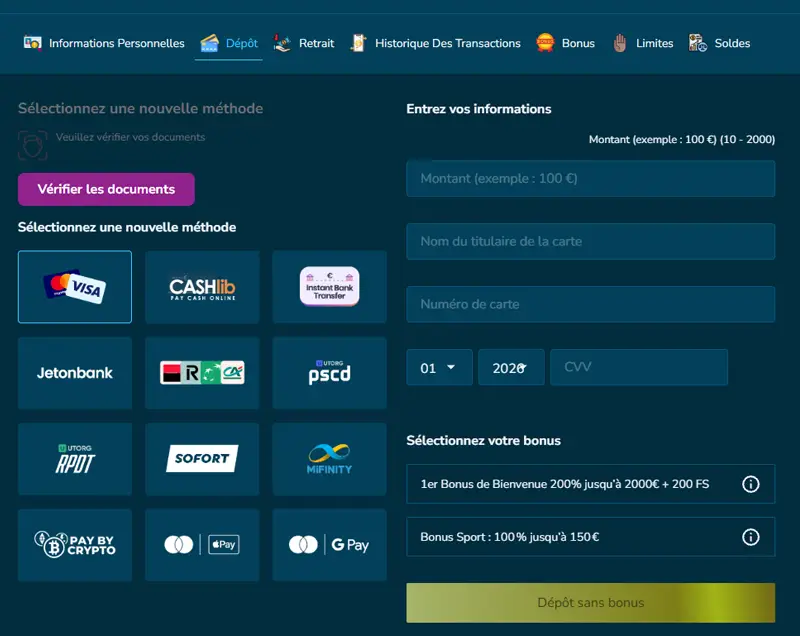Viewport: 800px width, 636px height.
Task: Click the Dépôt credit card icon
Action: tap(209, 43)
